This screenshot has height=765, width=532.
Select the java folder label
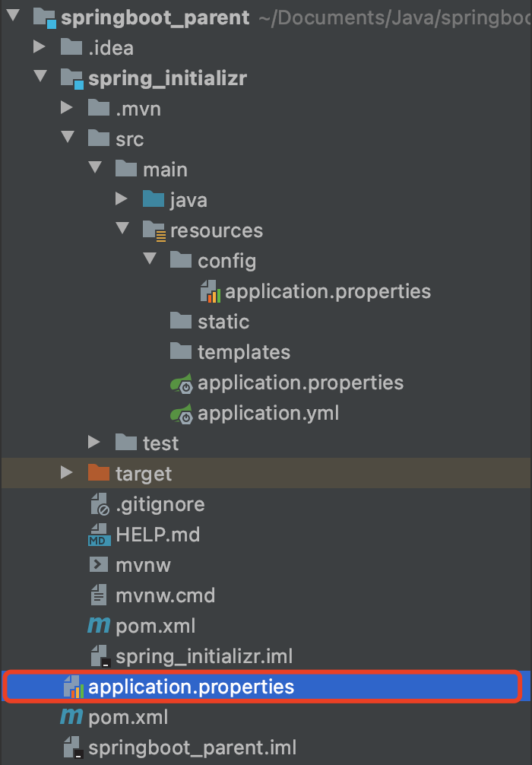188,201
